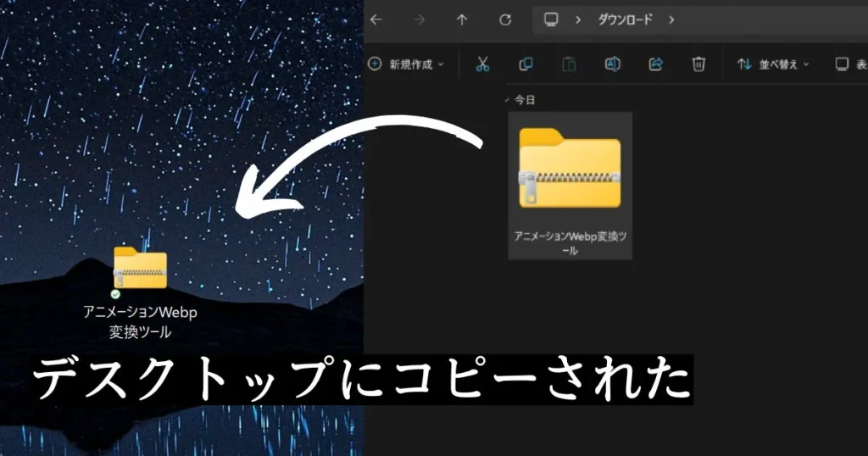Screen dimensions: 868x456
Task: Cut the selected item with scissors icon
Action: 482,64
